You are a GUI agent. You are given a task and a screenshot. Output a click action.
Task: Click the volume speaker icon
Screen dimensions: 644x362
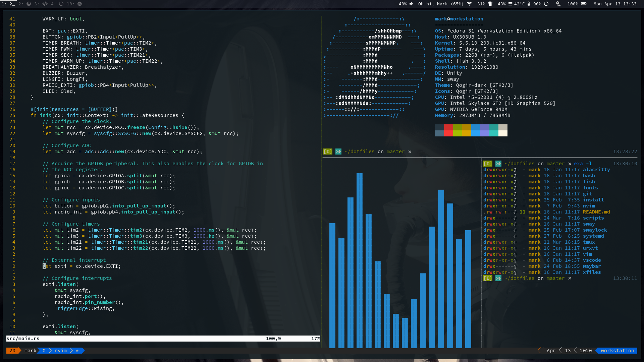pyautogui.click(x=411, y=4)
